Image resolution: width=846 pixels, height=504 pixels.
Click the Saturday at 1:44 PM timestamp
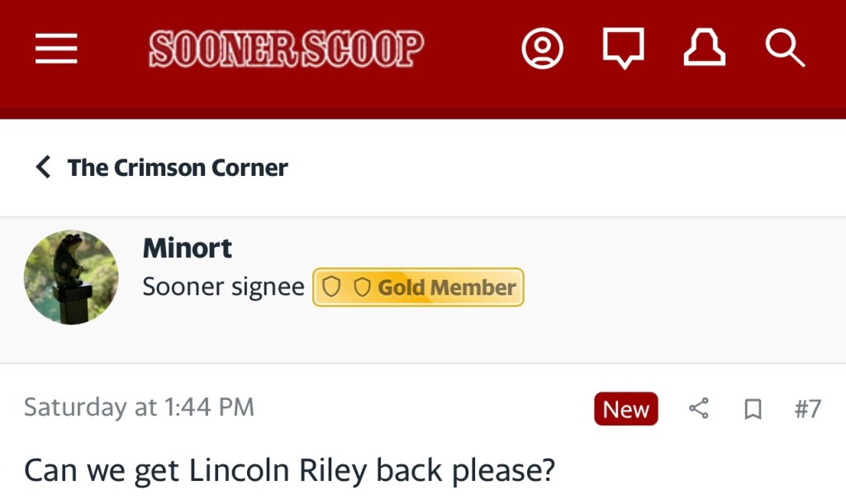point(139,407)
